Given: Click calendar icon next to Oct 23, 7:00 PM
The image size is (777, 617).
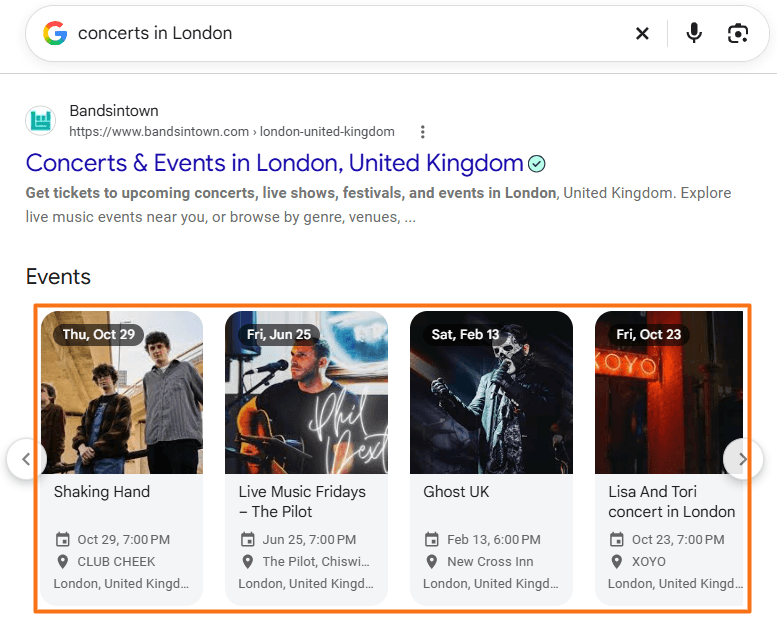Looking at the screenshot, I should pyautogui.click(x=616, y=539).
